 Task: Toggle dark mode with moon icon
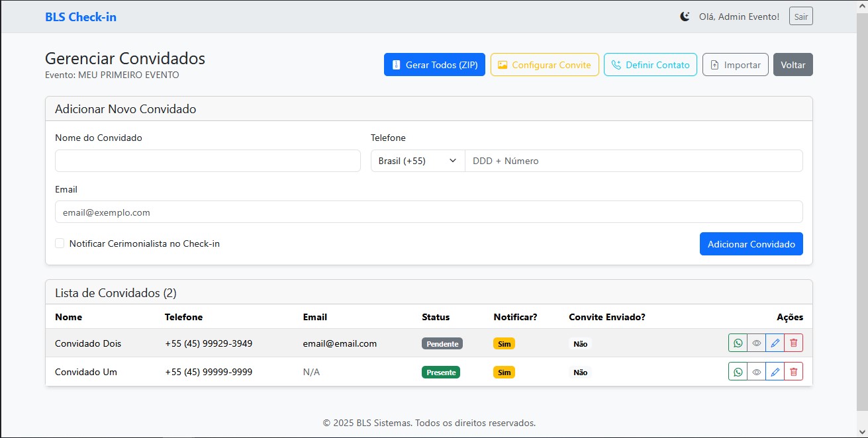pyautogui.click(x=685, y=16)
